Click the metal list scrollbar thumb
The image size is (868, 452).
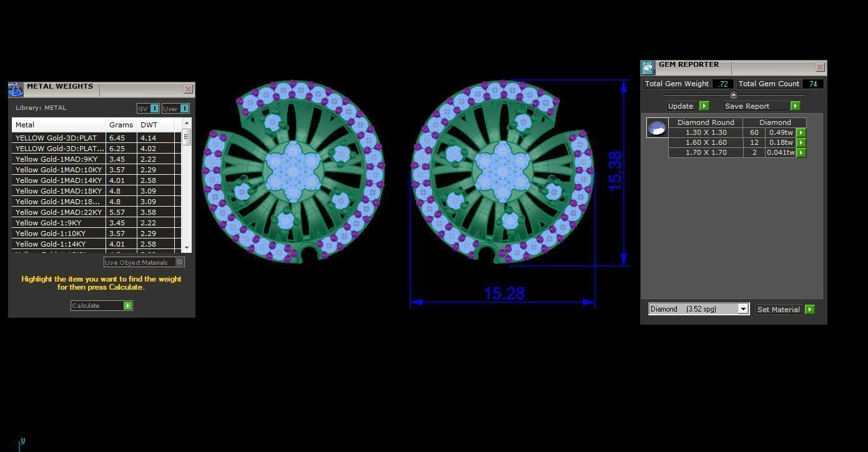click(186, 137)
